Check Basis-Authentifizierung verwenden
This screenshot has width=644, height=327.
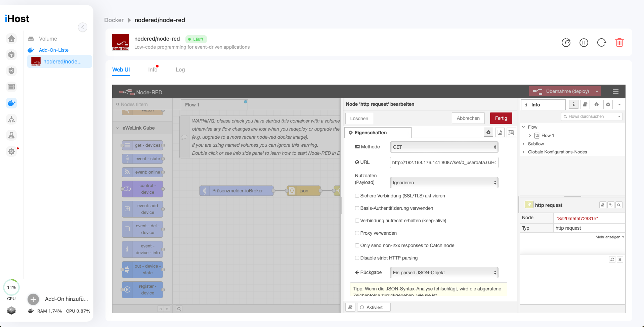(357, 208)
